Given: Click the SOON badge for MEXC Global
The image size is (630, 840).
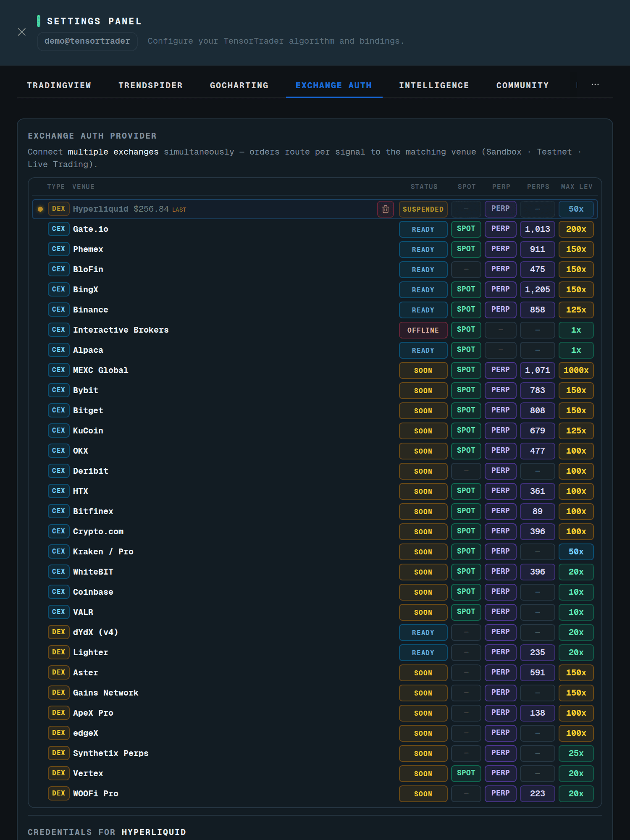Looking at the screenshot, I should [x=423, y=370].
